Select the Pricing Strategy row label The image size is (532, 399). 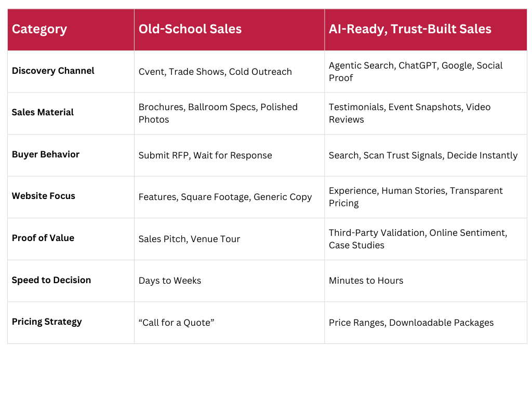(47, 322)
